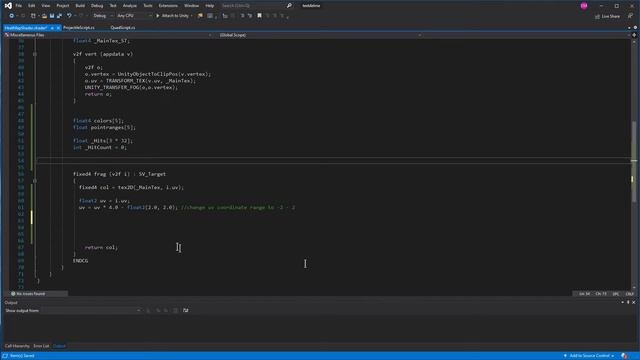640x360 pixels.
Task: Switch to the QuadScript.cs tab
Action: click(x=122, y=28)
